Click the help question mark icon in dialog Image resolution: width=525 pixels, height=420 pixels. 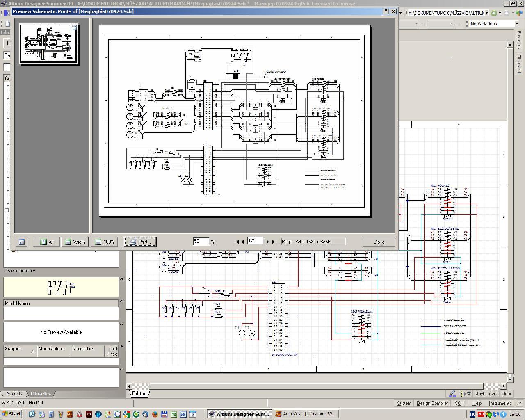(x=386, y=11)
